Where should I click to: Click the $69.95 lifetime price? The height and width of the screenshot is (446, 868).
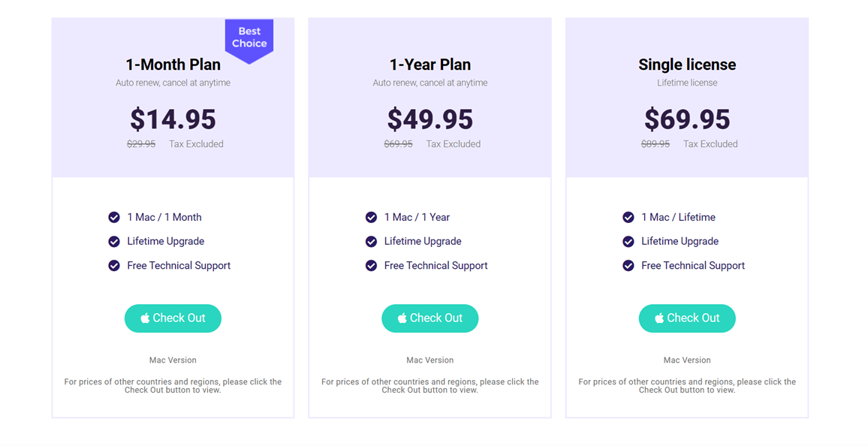[x=687, y=119]
